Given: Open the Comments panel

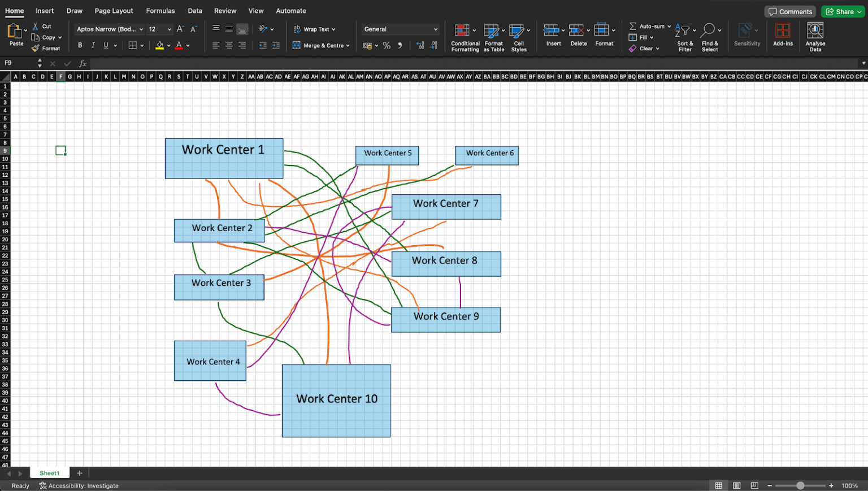Looking at the screenshot, I should [x=789, y=11].
